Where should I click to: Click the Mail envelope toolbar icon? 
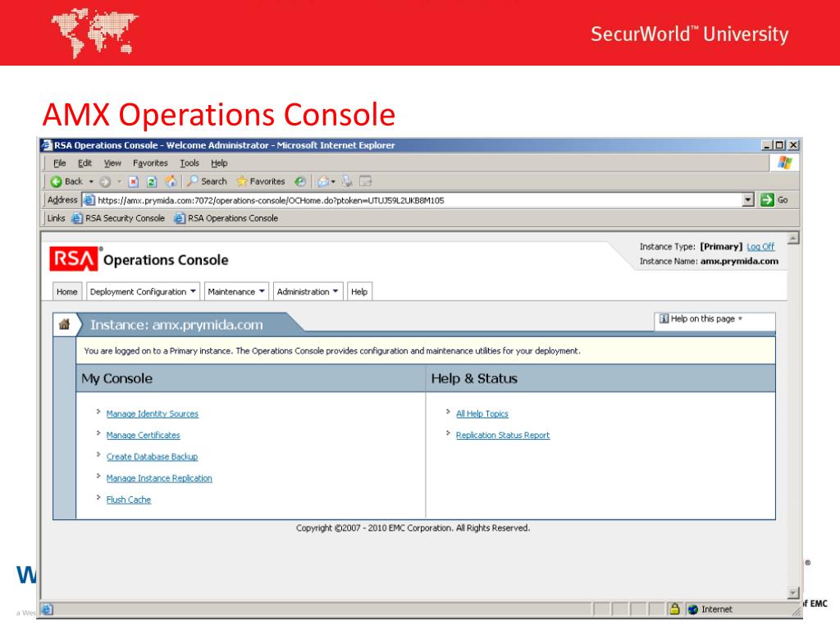pos(323,181)
